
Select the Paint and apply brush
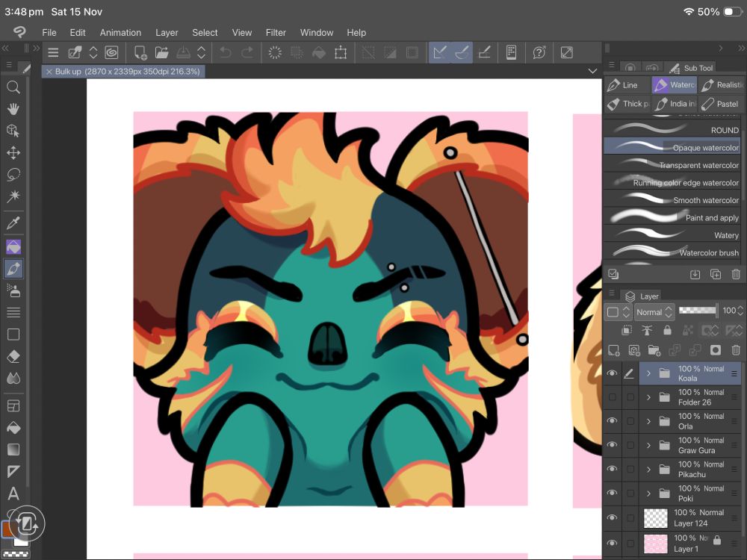[x=672, y=217]
